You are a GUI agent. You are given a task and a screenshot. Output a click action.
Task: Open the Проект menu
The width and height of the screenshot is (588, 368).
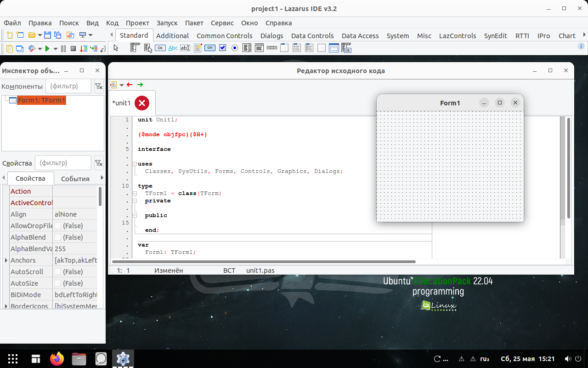tap(137, 23)
